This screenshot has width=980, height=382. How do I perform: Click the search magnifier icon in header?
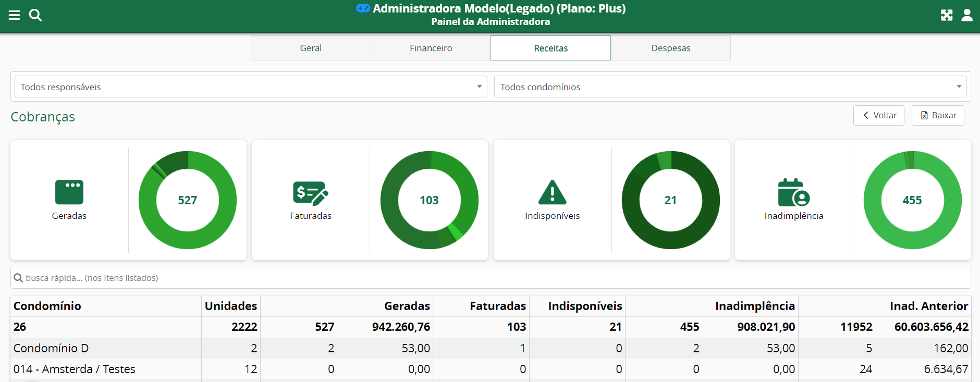35,15
